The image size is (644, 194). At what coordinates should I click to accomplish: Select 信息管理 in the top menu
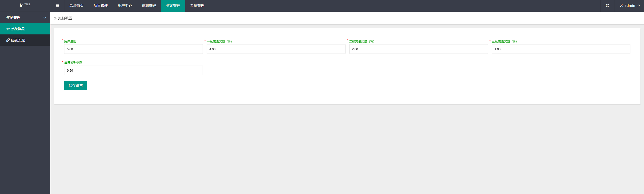click(x=149, y=6)
